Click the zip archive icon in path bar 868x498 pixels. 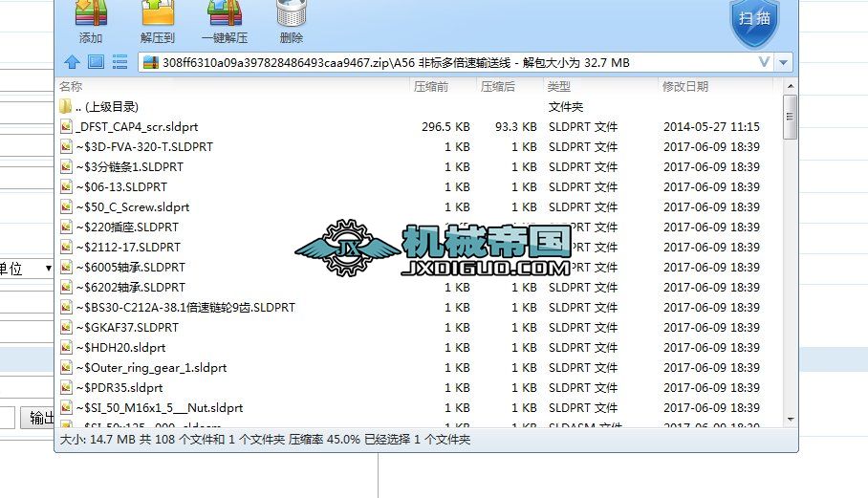click(151, 62)
